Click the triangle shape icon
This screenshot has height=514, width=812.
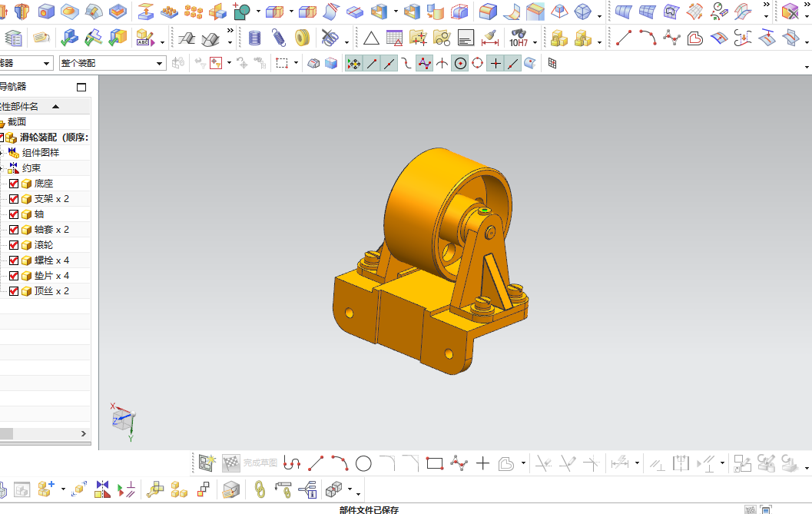pos(371,38)
